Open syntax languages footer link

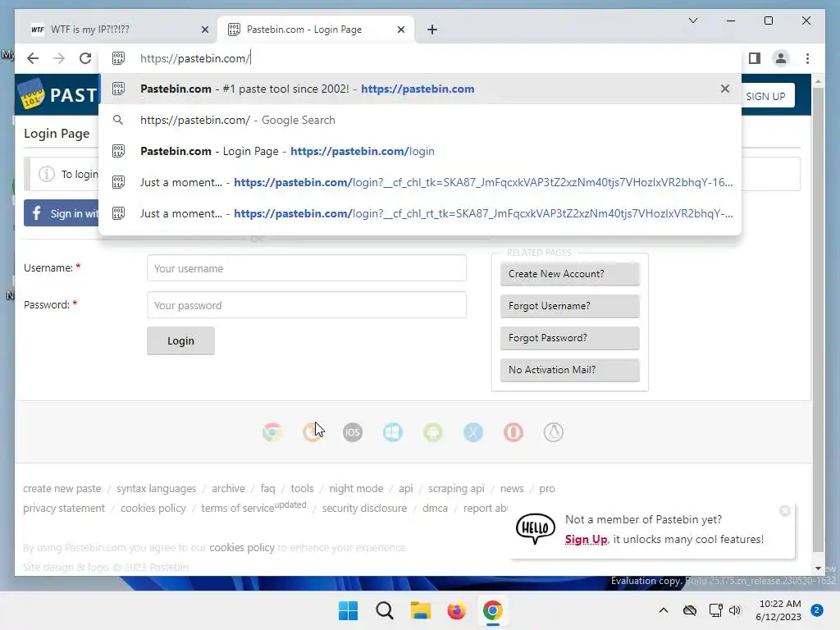click(157, 489)
